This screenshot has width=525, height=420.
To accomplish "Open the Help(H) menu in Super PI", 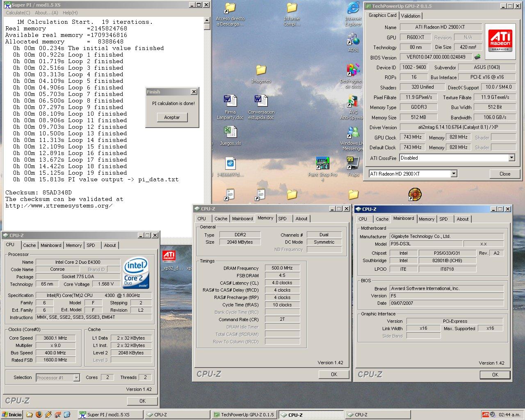I will 70,13.
